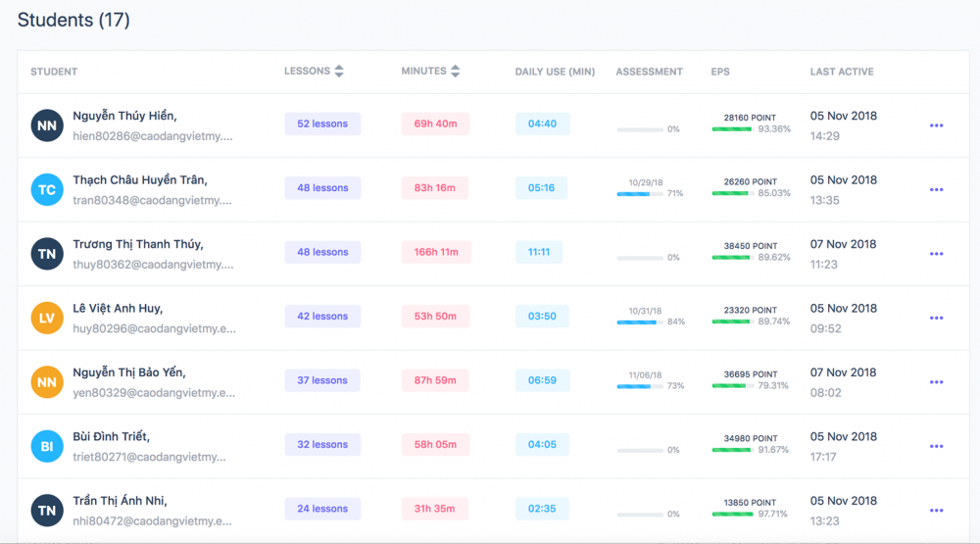Click the 52 lessons badge
Viewport: 980px width, 544px height.
coord(322,124)
